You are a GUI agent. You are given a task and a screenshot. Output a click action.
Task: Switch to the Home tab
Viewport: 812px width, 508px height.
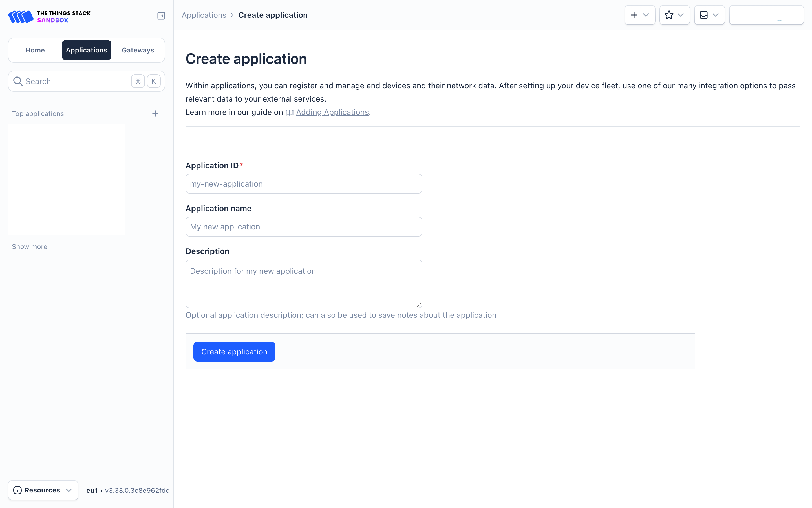pos(35,50)
